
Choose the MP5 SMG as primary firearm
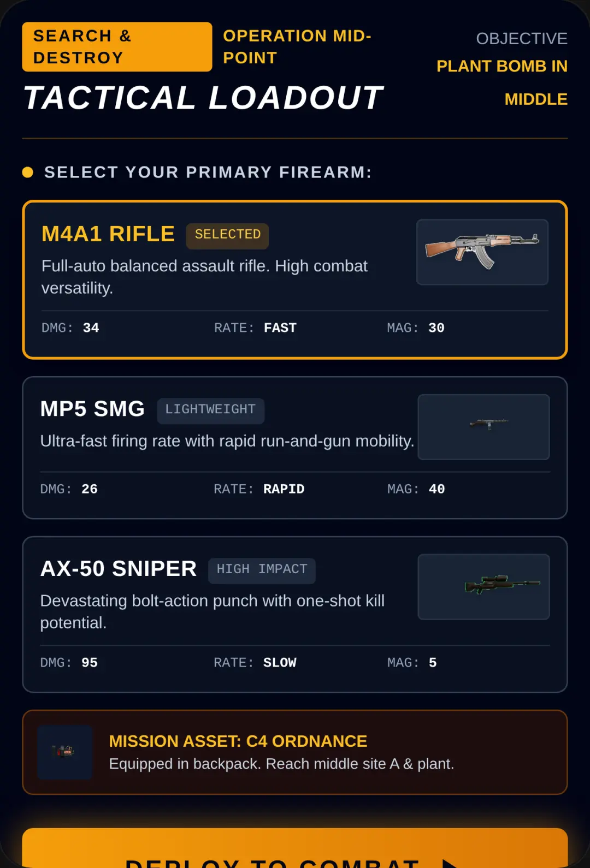(x=295, y=448)
